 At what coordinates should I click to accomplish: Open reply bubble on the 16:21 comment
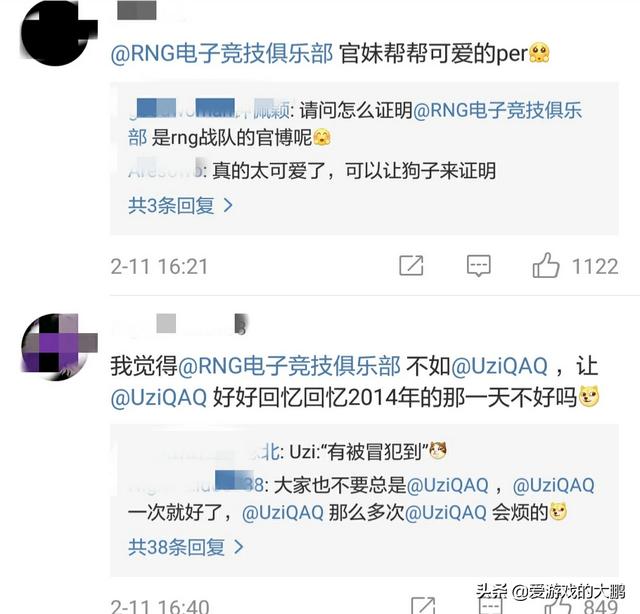tap(478, 266)
